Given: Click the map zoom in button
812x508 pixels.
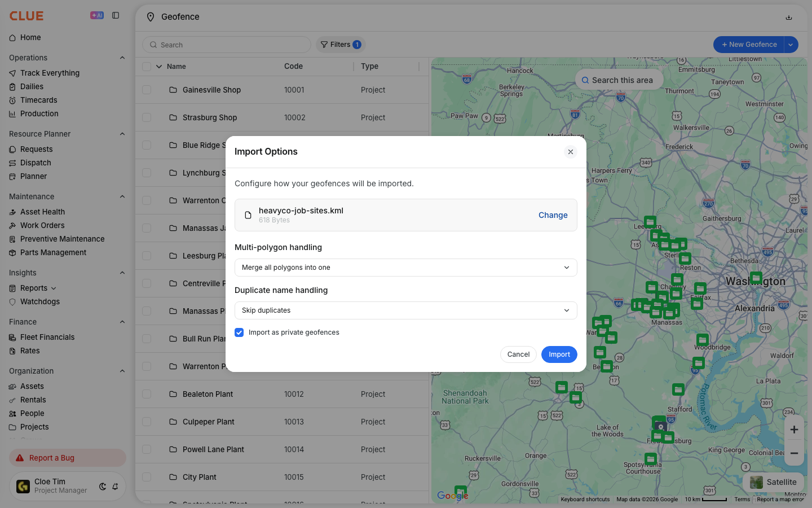Looking at the screenshot, I should (794, 430).
